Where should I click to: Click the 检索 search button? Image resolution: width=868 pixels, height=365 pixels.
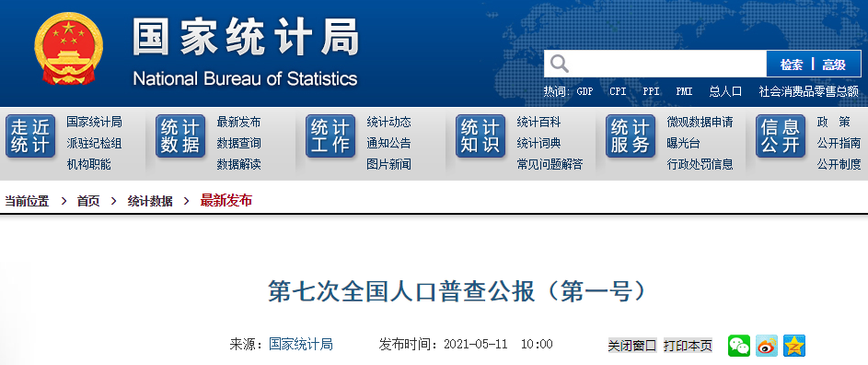(x=792, y=65)
